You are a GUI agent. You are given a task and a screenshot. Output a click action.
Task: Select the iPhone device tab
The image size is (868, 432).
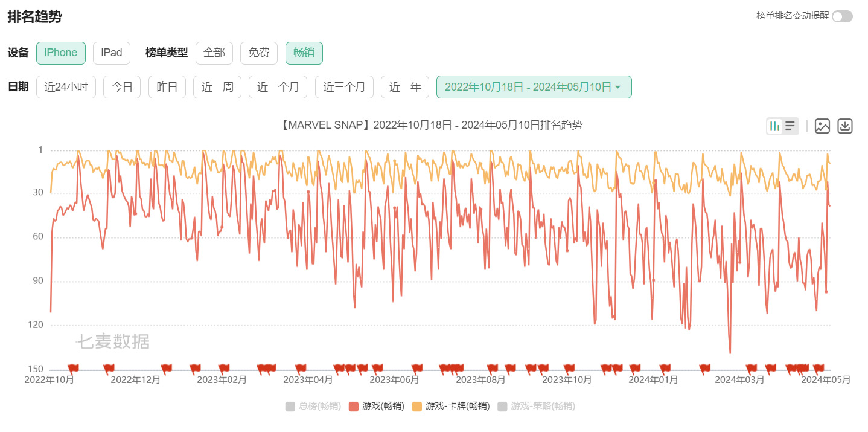(x=61, y=53)
